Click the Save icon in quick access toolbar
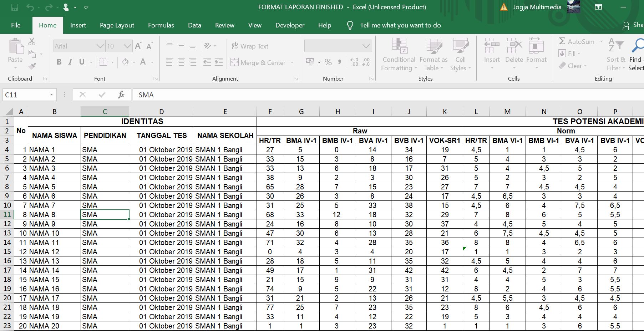This screenshot has height=331, width=644. coord(15,7)
